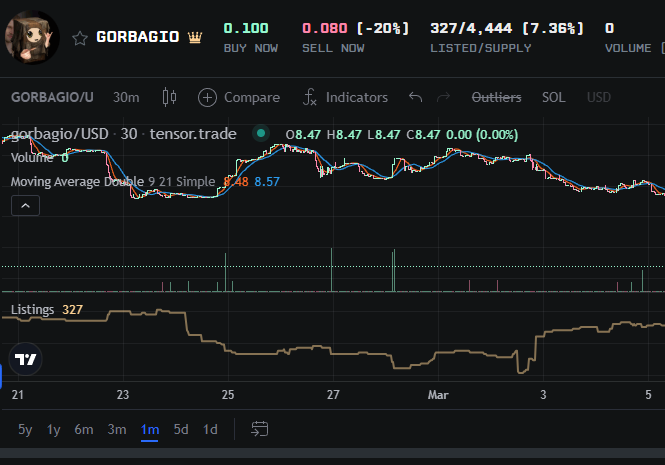Set the time range to 5y
665x465 pixels.
[25, 429]
